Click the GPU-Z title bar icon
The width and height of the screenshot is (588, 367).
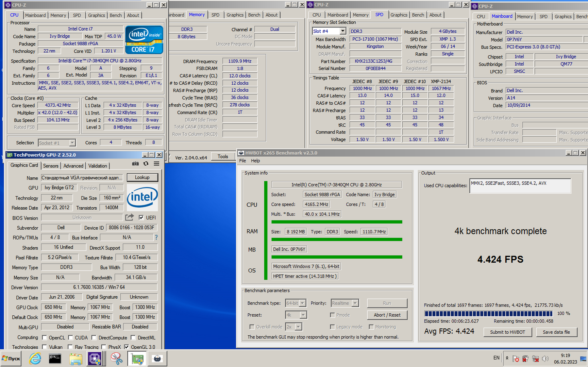coord(10,155)
